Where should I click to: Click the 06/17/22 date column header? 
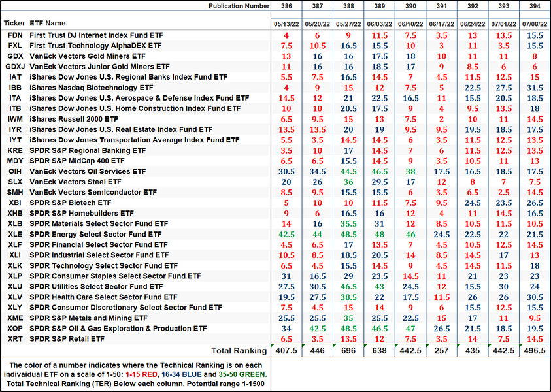(x=441, y=24)
